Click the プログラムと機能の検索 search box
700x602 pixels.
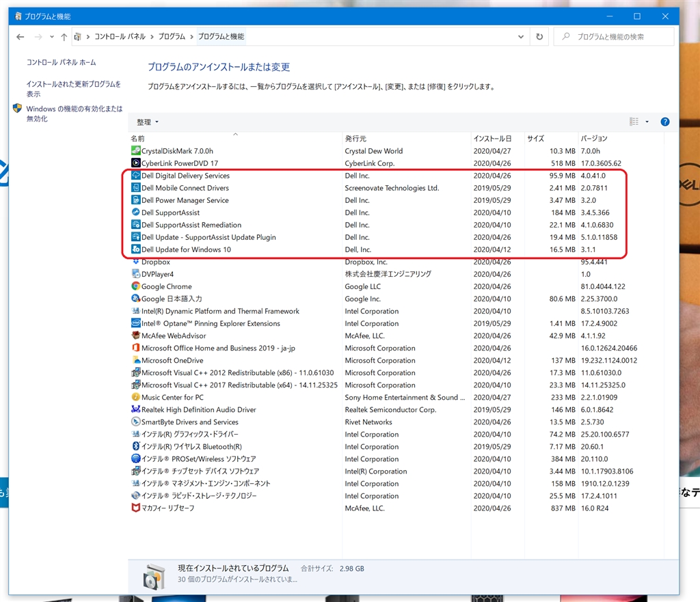[614, 37]
